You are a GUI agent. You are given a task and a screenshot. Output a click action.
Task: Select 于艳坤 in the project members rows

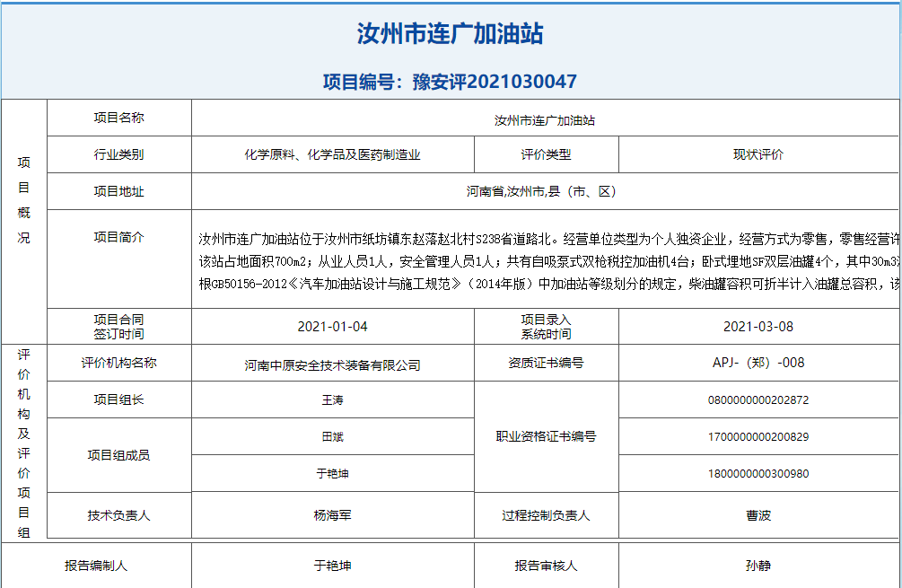[332, 473]
